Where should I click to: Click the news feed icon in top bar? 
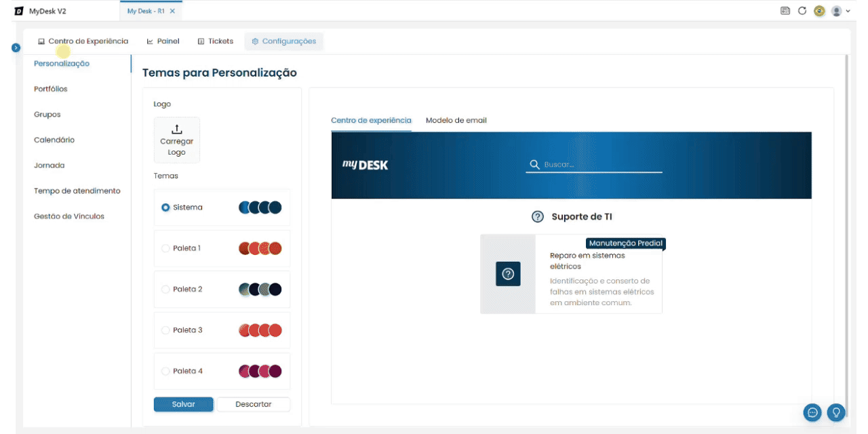coord(785,11)
